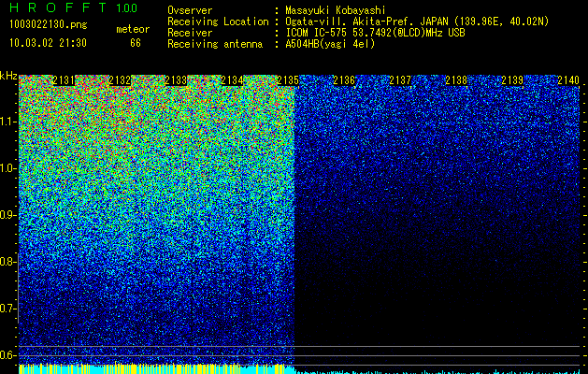
Task: Click the A504HB(yagi 4el) antenna text
Action: click(330, 44)
